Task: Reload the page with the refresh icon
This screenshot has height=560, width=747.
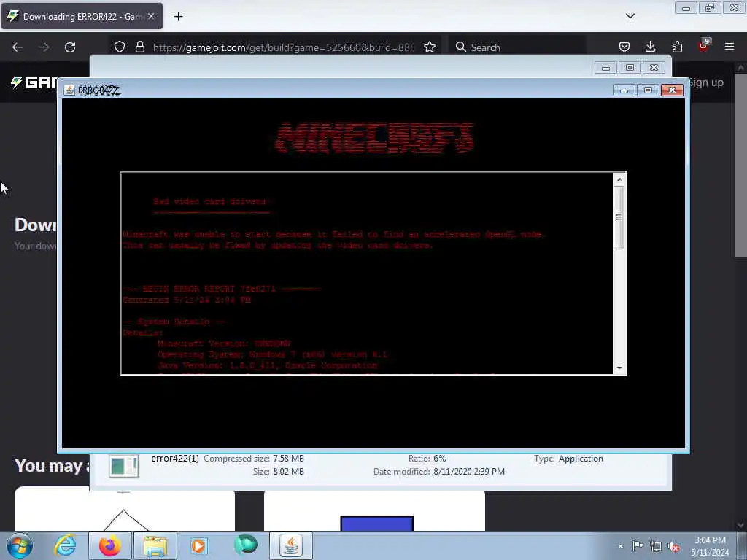Action: 70,47
